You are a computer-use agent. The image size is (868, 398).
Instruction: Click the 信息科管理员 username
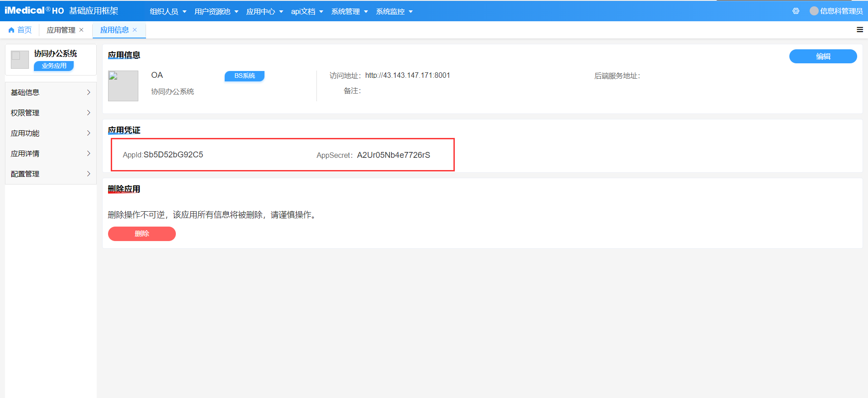pos(841,11)
